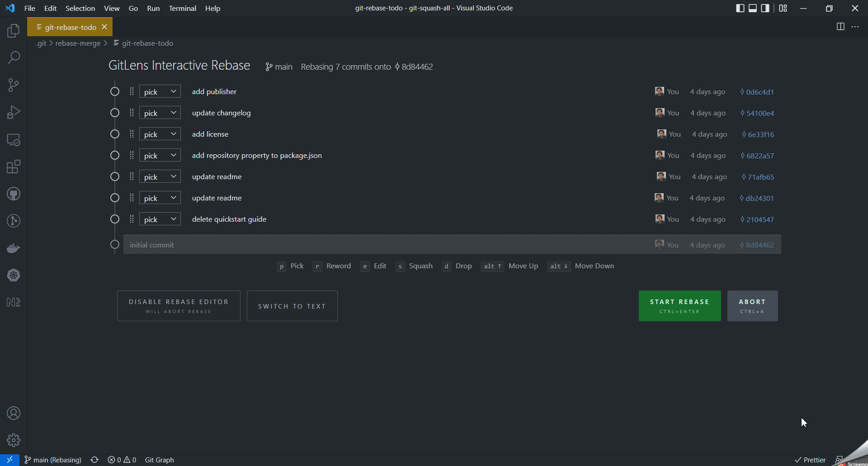
Task: Expand the .git breadcrumb folder
Action: tap(41, 43)
